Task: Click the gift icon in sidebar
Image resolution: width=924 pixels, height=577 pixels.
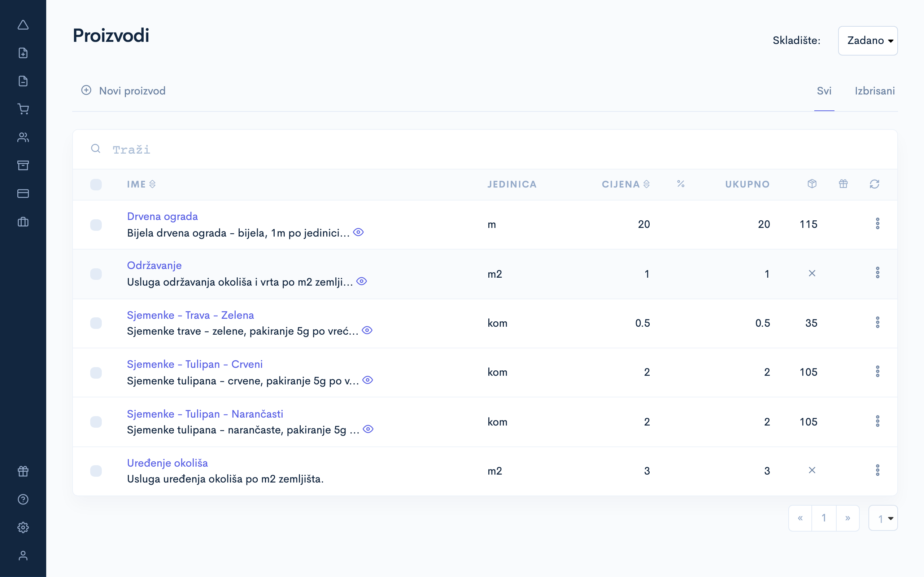Action: point(23,471)
